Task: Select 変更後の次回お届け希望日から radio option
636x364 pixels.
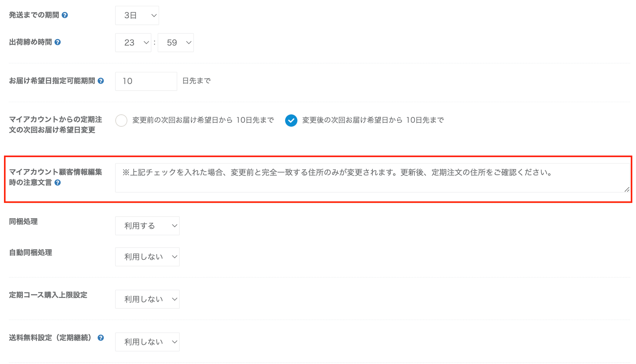Action: [291, 120]
